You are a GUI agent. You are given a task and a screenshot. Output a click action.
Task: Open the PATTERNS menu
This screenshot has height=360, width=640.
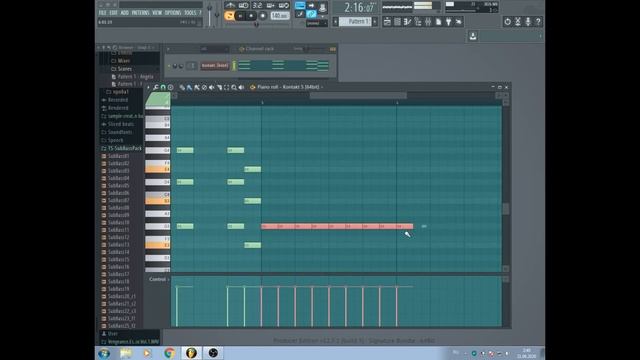click(x=140, y=13)
